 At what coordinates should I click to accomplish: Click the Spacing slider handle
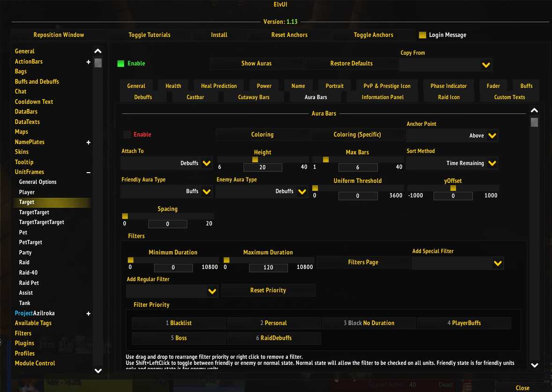point(125,216)
